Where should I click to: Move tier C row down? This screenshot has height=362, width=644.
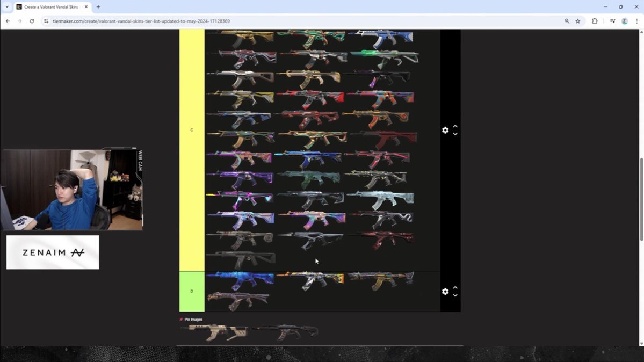pyautogui.click(x=455, y=134)
